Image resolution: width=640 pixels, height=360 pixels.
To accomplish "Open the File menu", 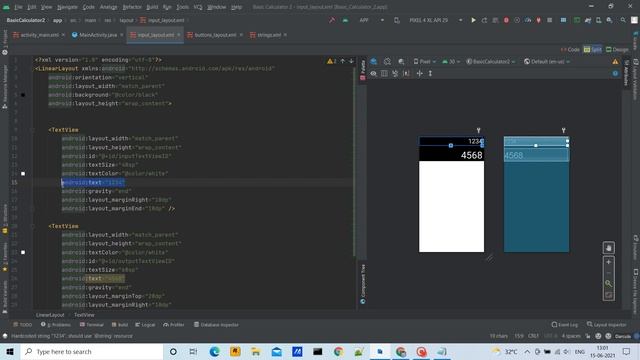I will click(18, 7).
